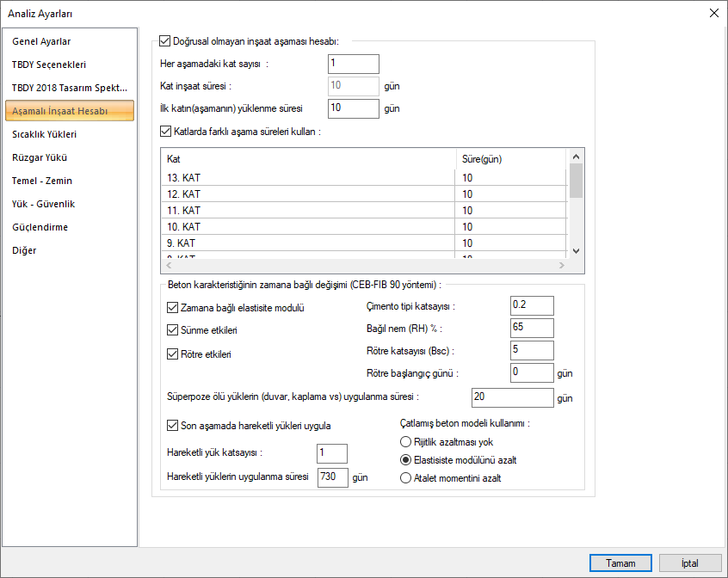Click Her aşamadaki kat sayısı input field
The image size is (728, 578).
353,65
